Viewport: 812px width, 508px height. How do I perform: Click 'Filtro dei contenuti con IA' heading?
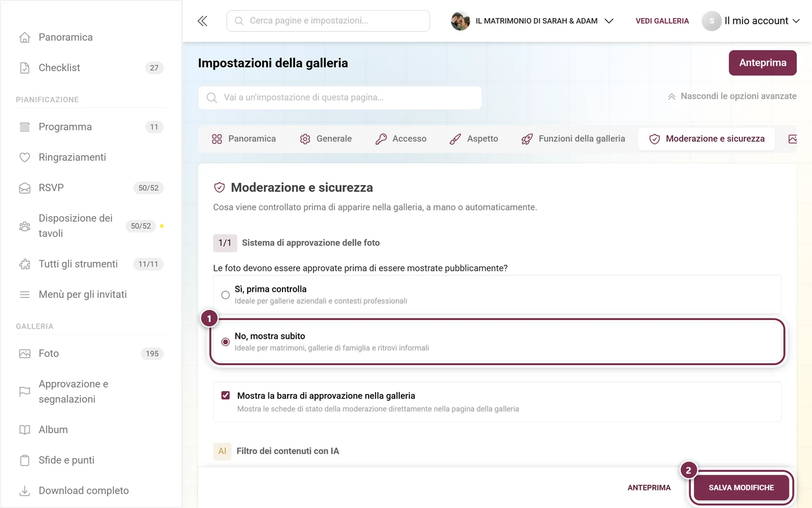click(288, 451)
